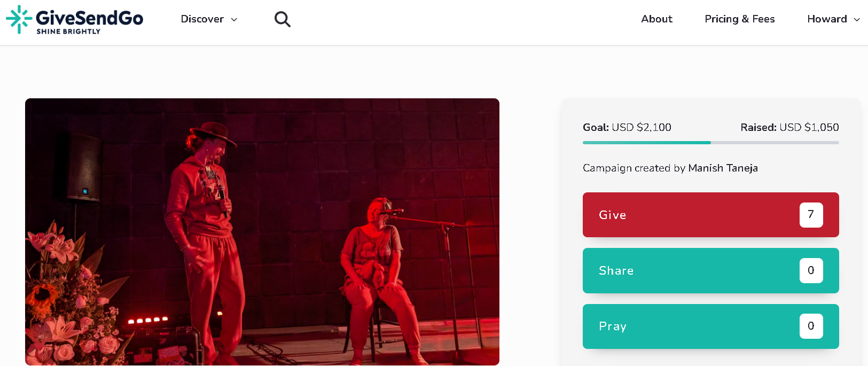Click the GiveSendGo Shine Brightly wordmark

89,21
